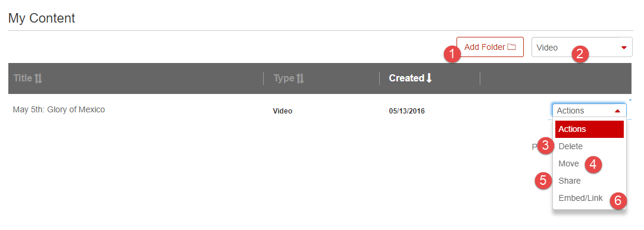Choose Share from the Actions menu
Screen dimensions: 644x230
click(570, 181)
